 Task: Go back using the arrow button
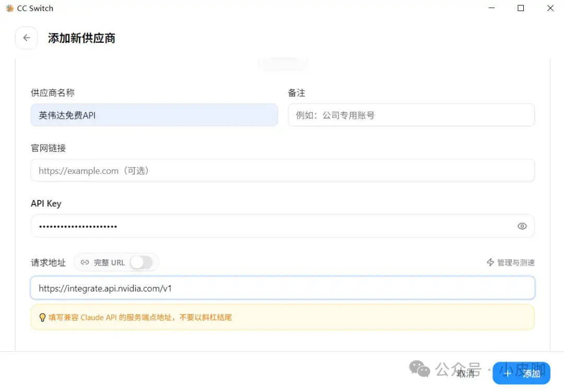tap(26, 38)
